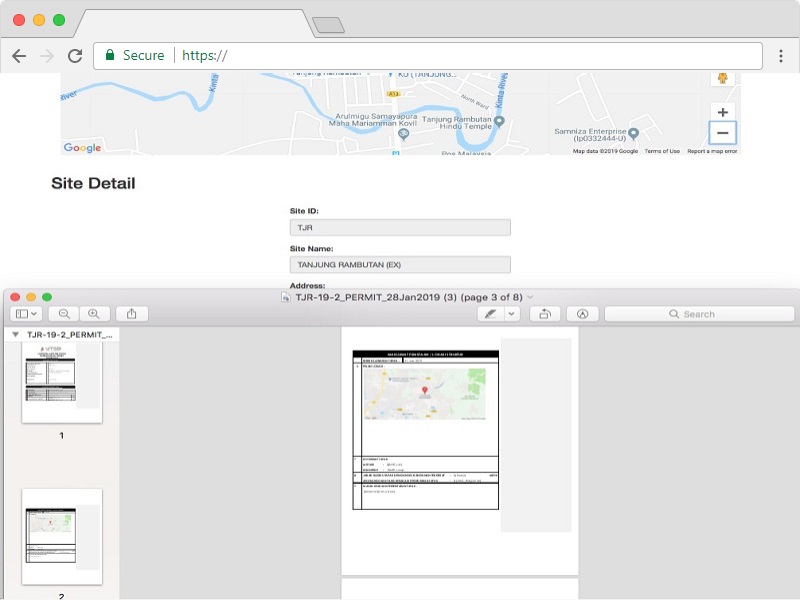The width and height of the screenshot is (800, 600).
Task: Open Chrome three-dot menu
Action: (x=781, y=56)
